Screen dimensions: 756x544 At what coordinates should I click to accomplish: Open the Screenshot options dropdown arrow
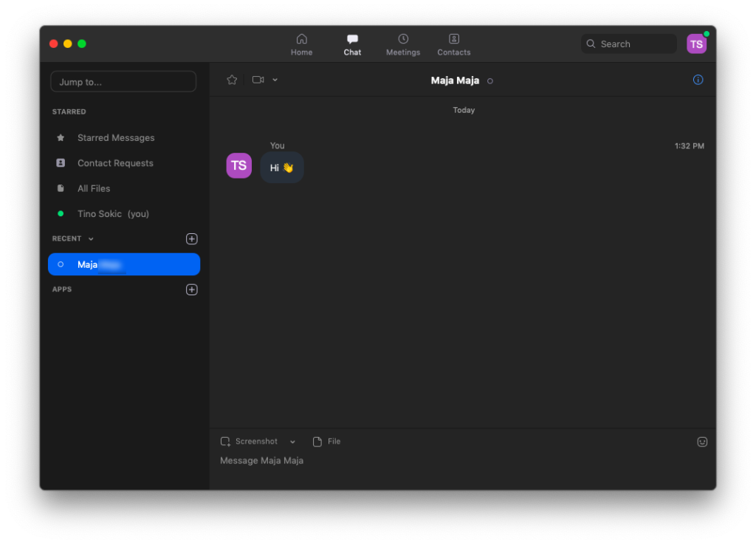coord(292,441)
